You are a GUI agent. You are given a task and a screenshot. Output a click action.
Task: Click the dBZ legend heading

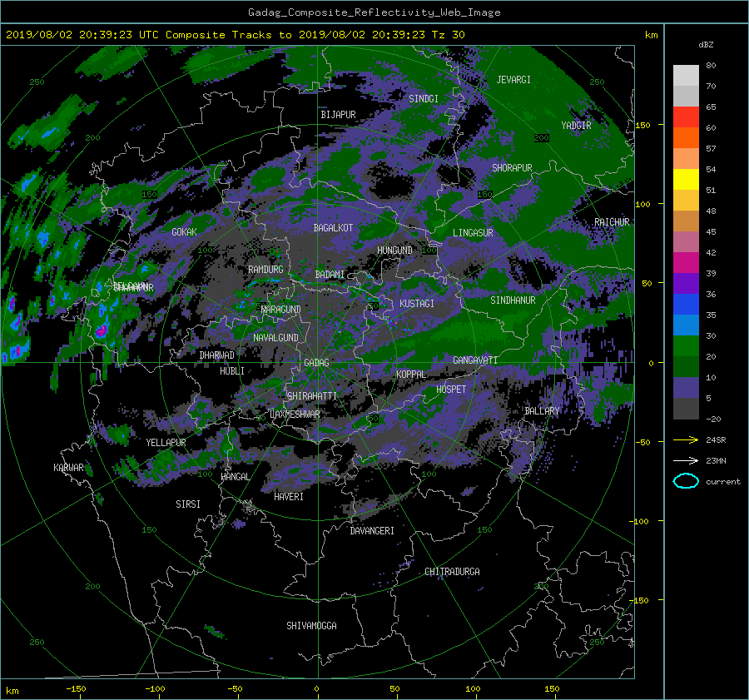(706, 44)
